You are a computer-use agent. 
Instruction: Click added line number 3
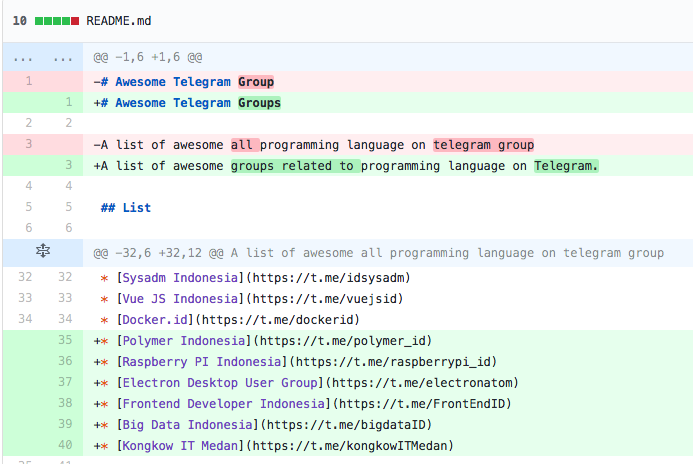69,165
